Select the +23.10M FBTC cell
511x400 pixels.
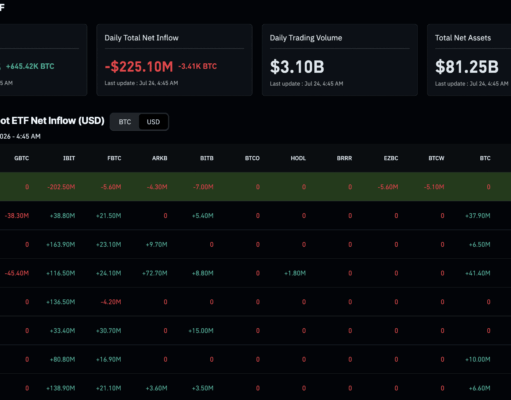point(109,245)
